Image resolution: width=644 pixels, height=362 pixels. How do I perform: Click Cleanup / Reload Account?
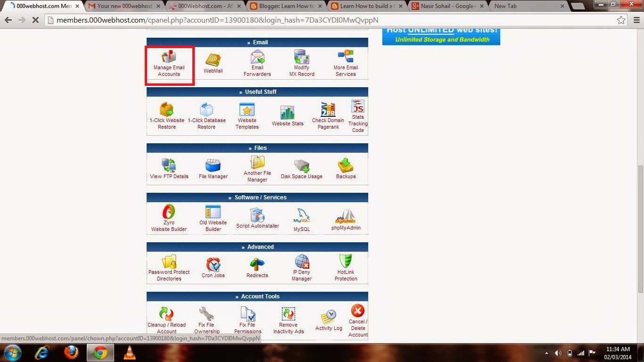click(166, 320)
